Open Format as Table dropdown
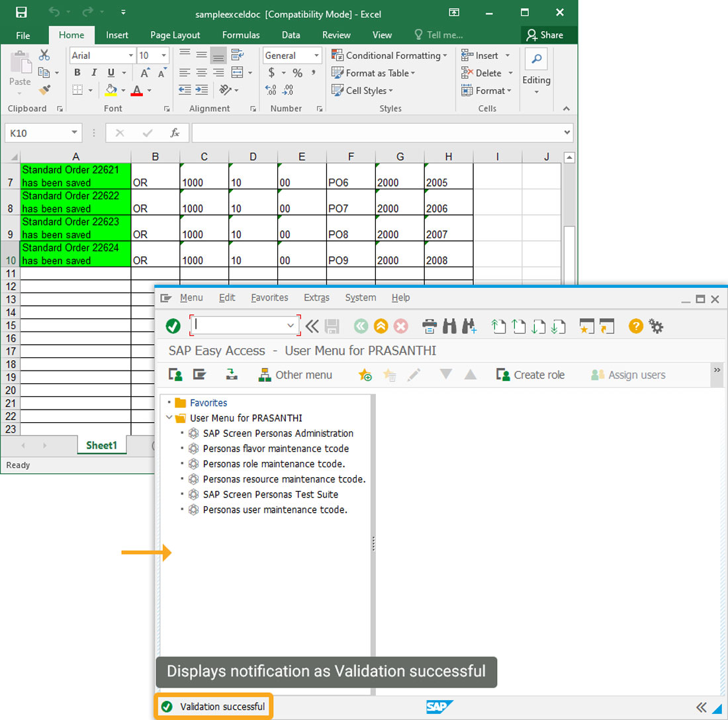The width and height of the screenshot is (728, 720). [373, 73]
